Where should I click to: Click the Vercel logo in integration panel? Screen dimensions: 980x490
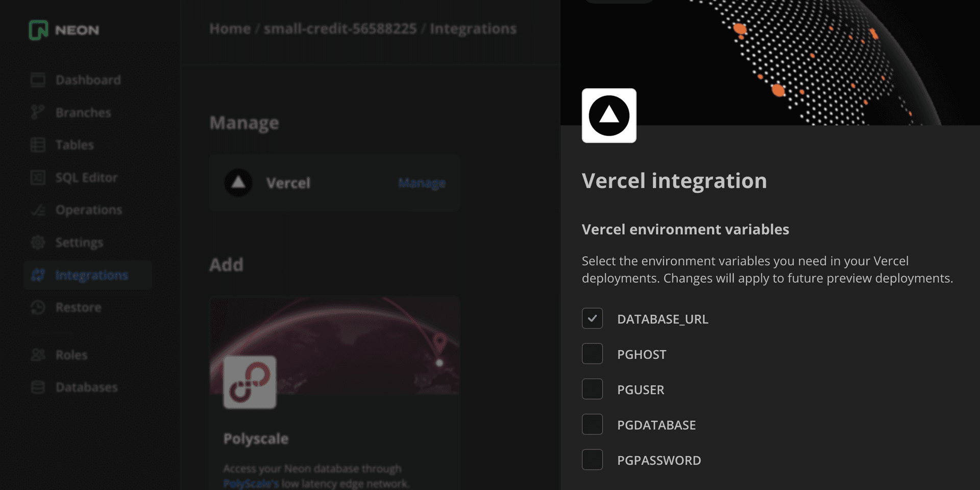tap(609, 115)
